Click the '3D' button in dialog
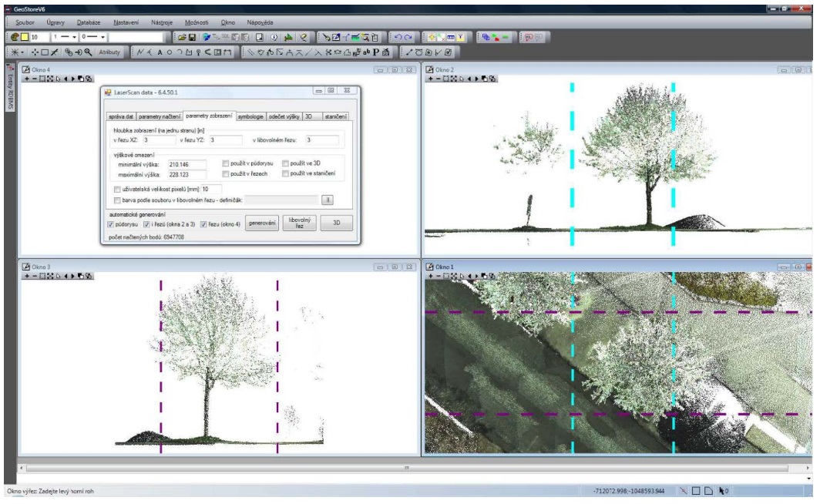 click(x=336, y=223)
